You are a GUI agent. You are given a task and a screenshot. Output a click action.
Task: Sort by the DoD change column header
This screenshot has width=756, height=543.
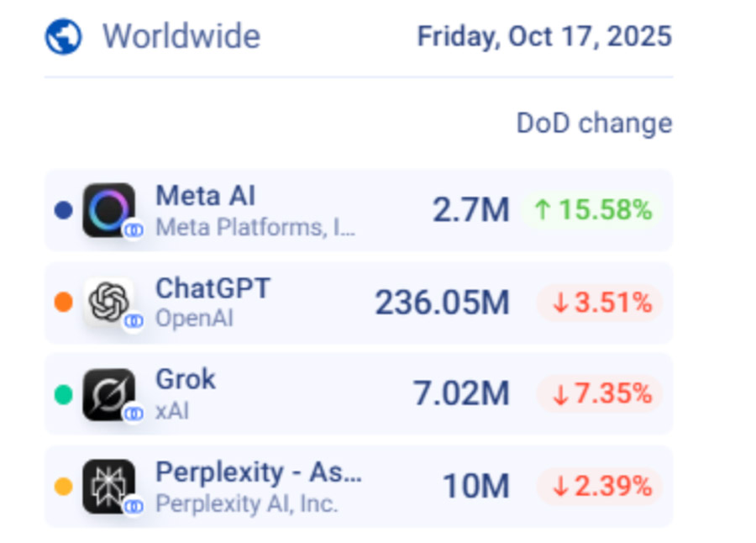click(594, 123)
